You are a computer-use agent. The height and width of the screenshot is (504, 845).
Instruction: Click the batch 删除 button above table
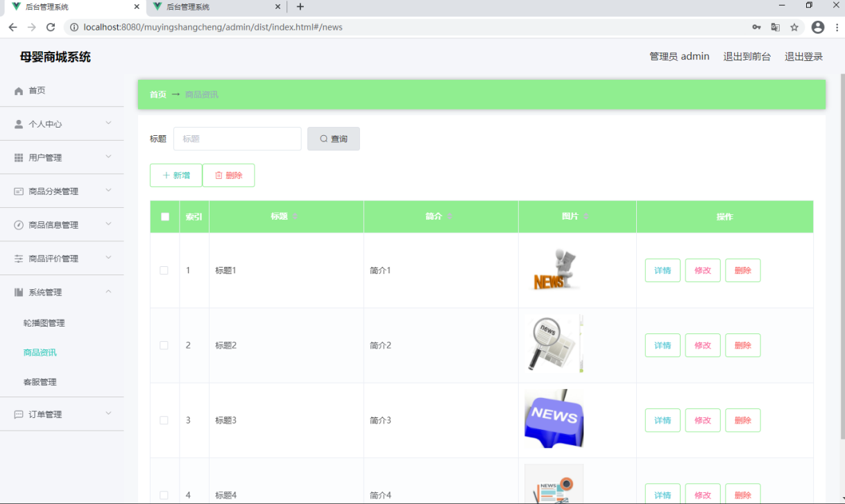tap(229, 175)
